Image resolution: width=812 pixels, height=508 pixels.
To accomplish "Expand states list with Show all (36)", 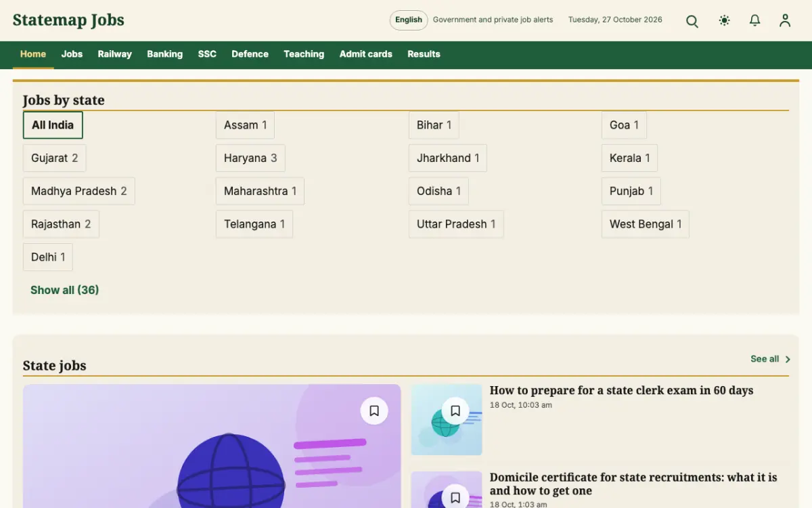I will pyautogui.click(x=65, y=290).
